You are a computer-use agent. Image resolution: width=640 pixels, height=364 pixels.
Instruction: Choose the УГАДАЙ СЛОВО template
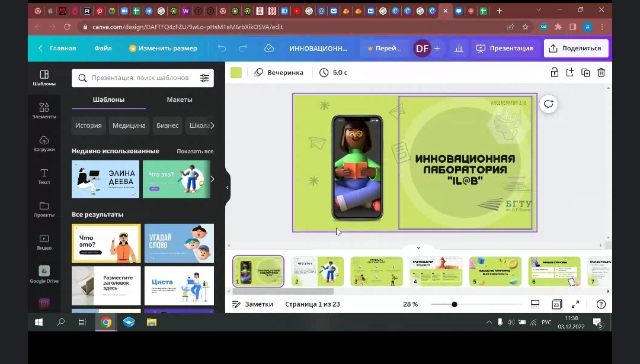click(x=179, y=243)
